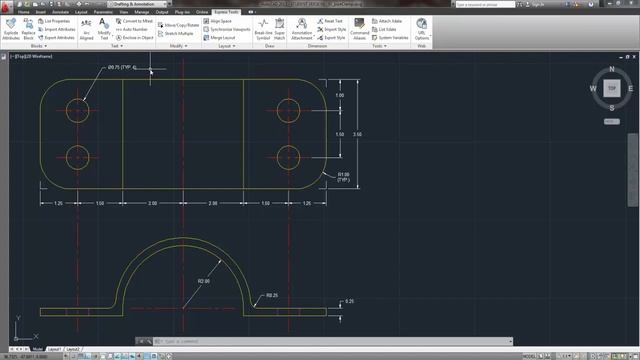640x360 pixels.
Task: Open the Online ribbon tab
Action: pos(202,12)
